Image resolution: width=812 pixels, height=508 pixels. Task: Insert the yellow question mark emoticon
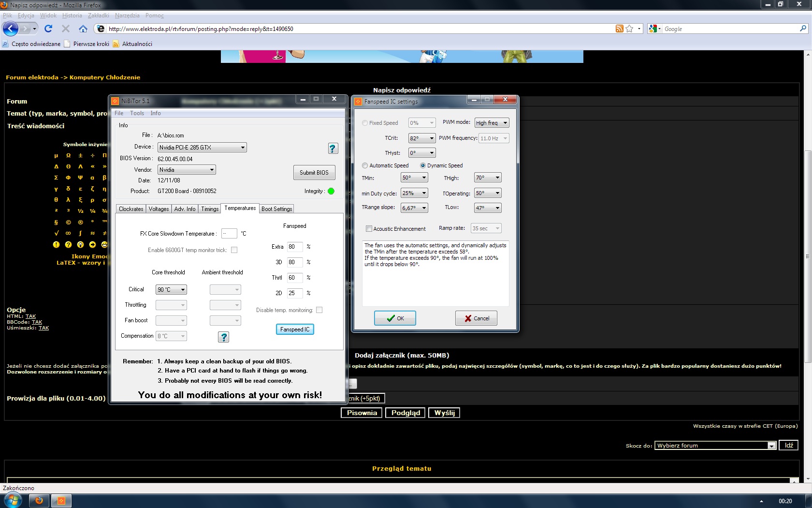pos(68,244)
